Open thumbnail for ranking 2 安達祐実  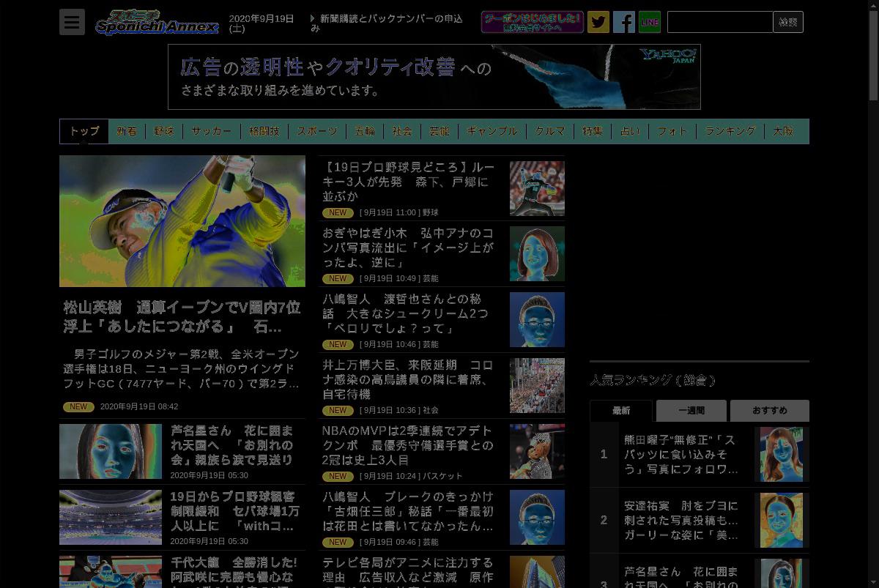point(782,520)
